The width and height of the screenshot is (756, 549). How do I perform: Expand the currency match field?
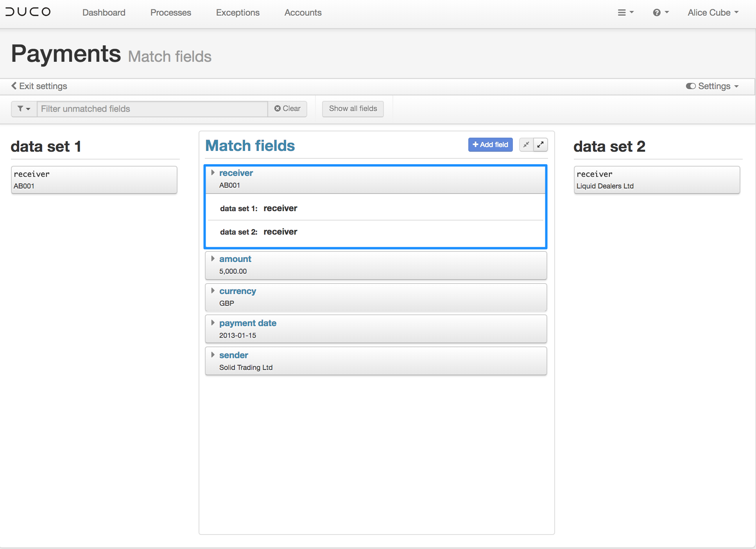pos(213,291)
